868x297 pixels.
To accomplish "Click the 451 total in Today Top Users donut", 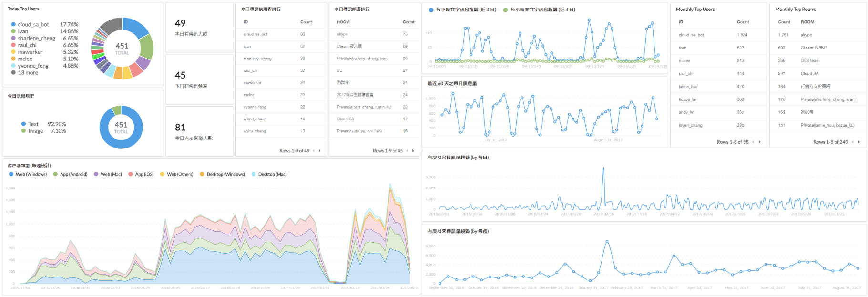I will [122, 46].
